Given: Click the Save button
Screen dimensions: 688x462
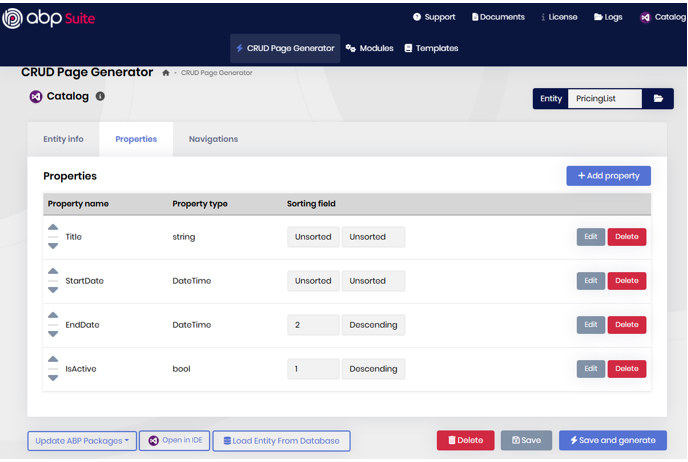Looking at the screenshot, I should [x=526, y=441].
